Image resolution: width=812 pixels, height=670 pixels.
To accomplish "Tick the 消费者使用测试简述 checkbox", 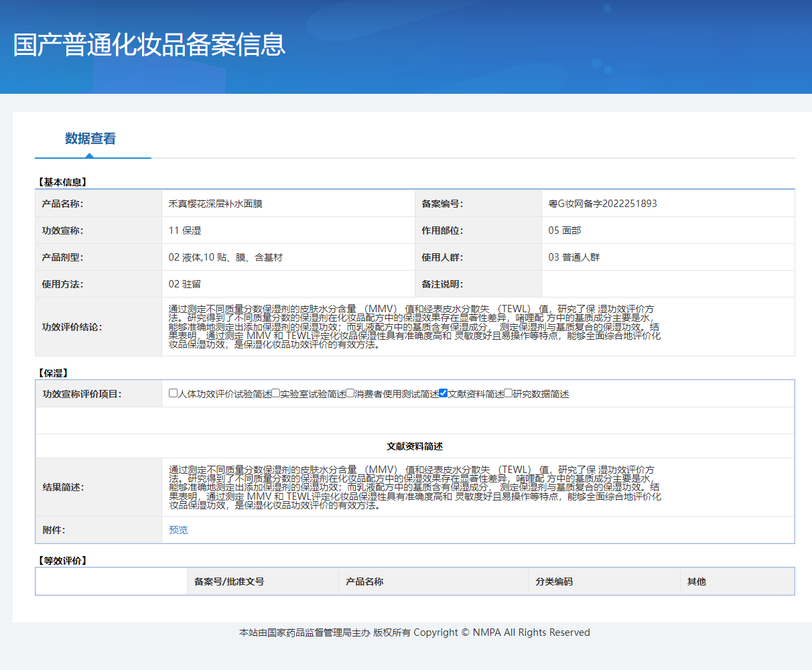I will pyautogui.click(x=350, y=393).
